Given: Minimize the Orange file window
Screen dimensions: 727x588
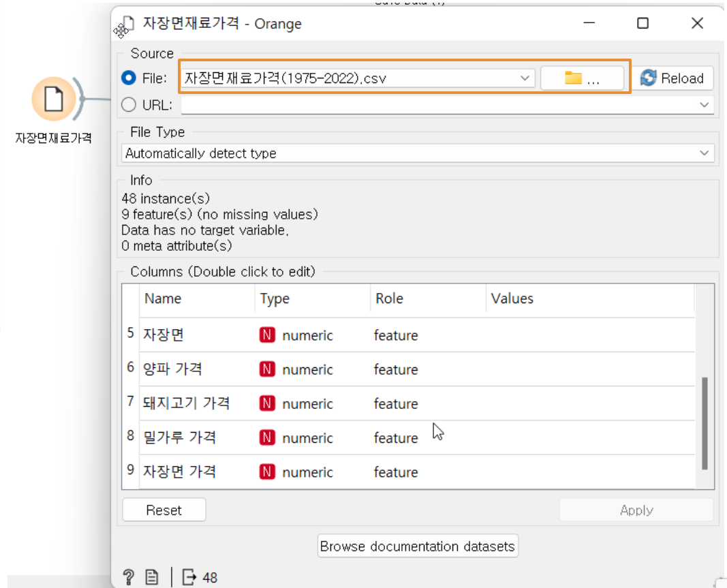Looking at the screenshot, I should pos(589,22).
